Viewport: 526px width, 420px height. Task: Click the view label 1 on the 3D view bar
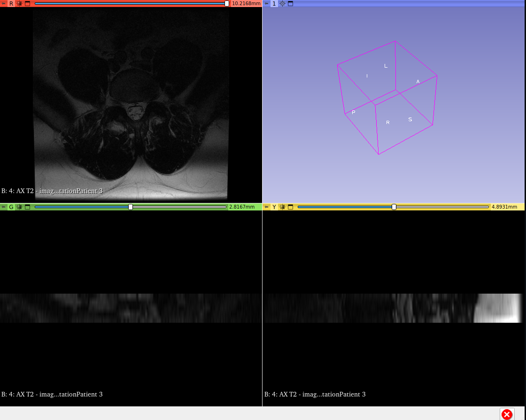click(274, 3)
